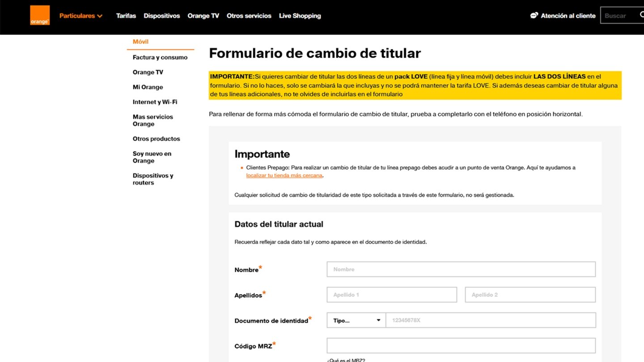Open Orange TV in the sidebar
Screen dimensions: 644x362
click(148, 72)
